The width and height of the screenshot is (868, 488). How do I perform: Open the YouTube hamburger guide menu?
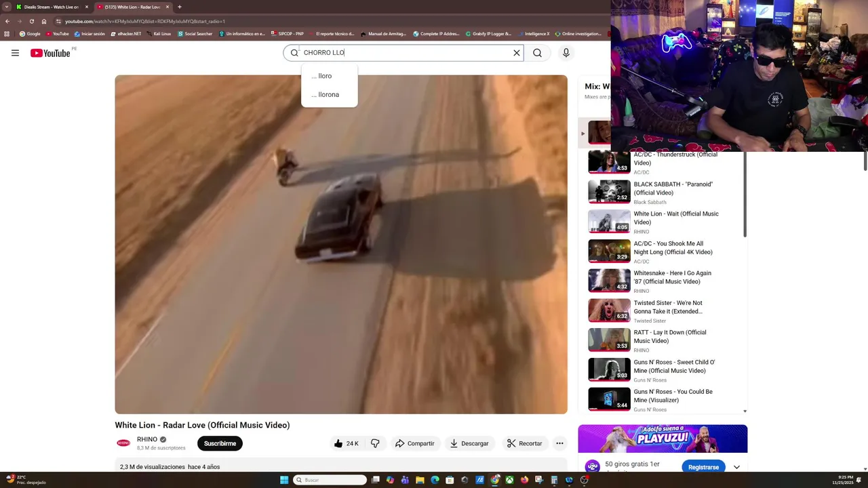[15, 53]
